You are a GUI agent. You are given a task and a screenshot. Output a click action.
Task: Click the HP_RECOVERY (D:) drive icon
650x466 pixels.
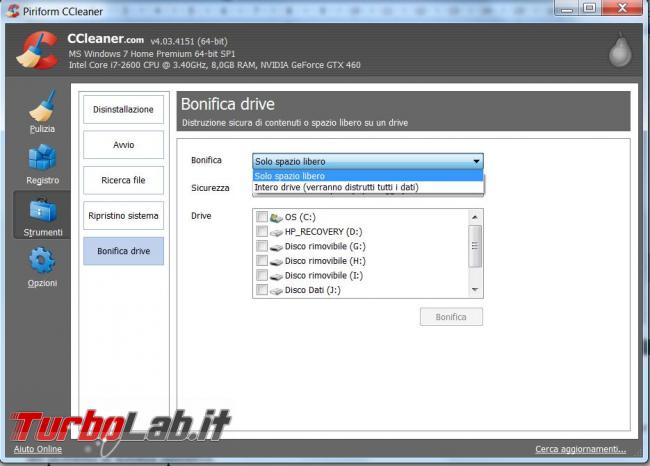tap(276, 232)
